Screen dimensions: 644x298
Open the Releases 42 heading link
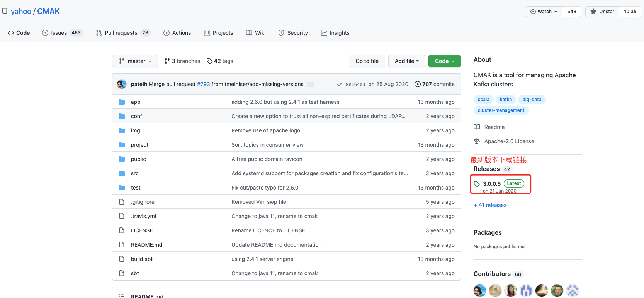point(493,169)
